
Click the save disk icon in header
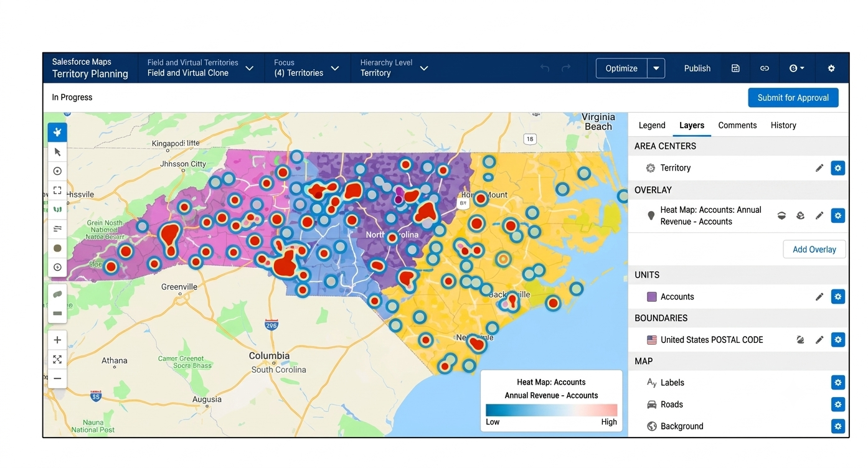735,68
